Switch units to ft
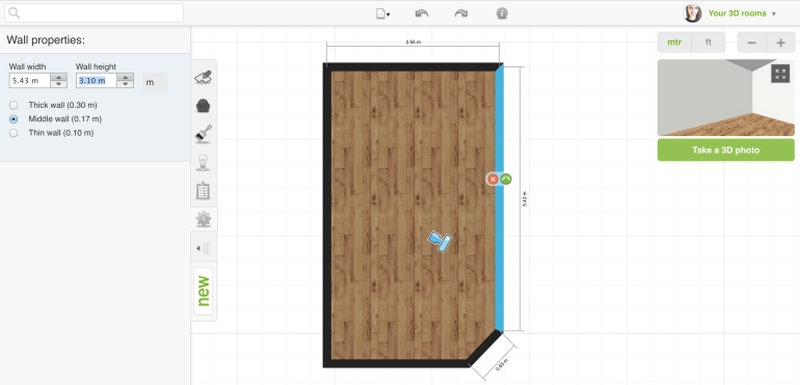800x385 pixels. pyautogui.click(x=708, y=42)
